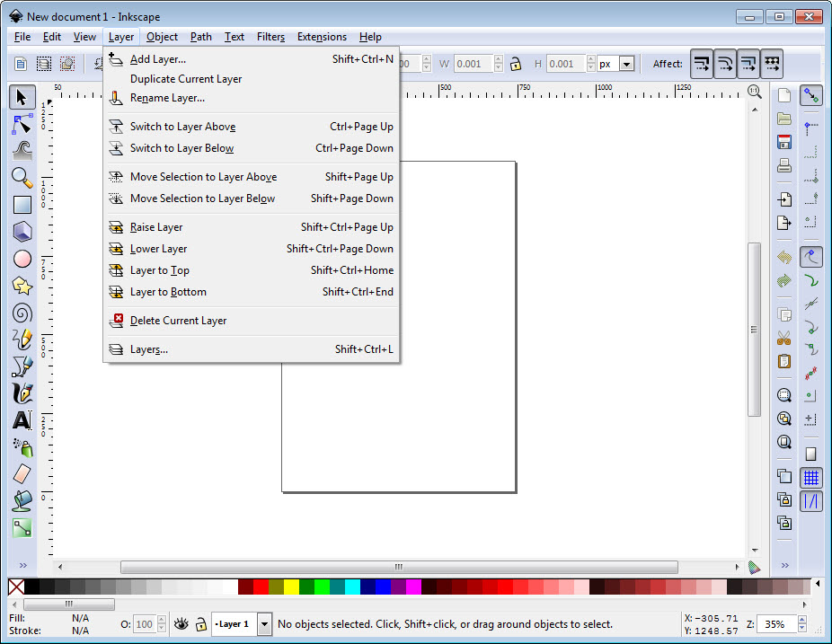The height and width of the screenshot is (644, 832).
Task: Choose Rename Layer menu entry
Action: [x=251, y=98]
